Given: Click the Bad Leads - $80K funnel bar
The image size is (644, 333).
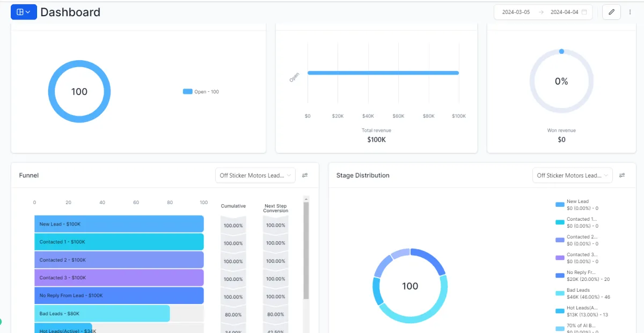Looking at the screenshot, I should pos(102,313).
